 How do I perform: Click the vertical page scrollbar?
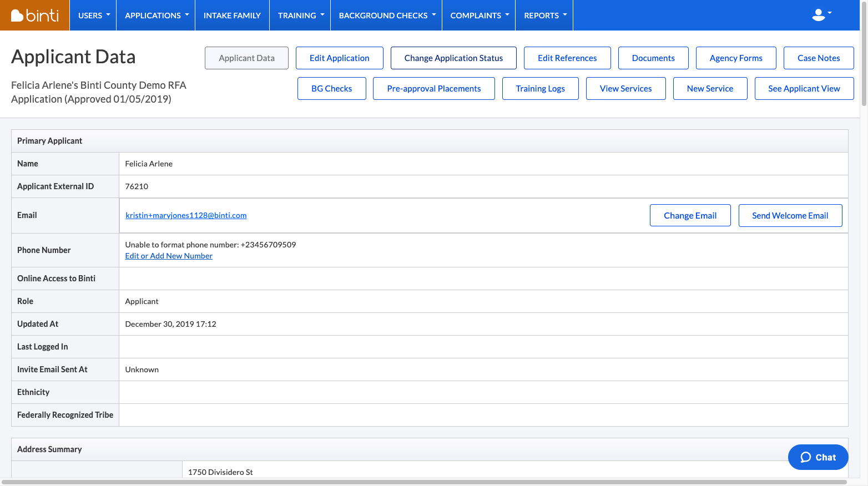pyautogui.click(x=864, y=53)
